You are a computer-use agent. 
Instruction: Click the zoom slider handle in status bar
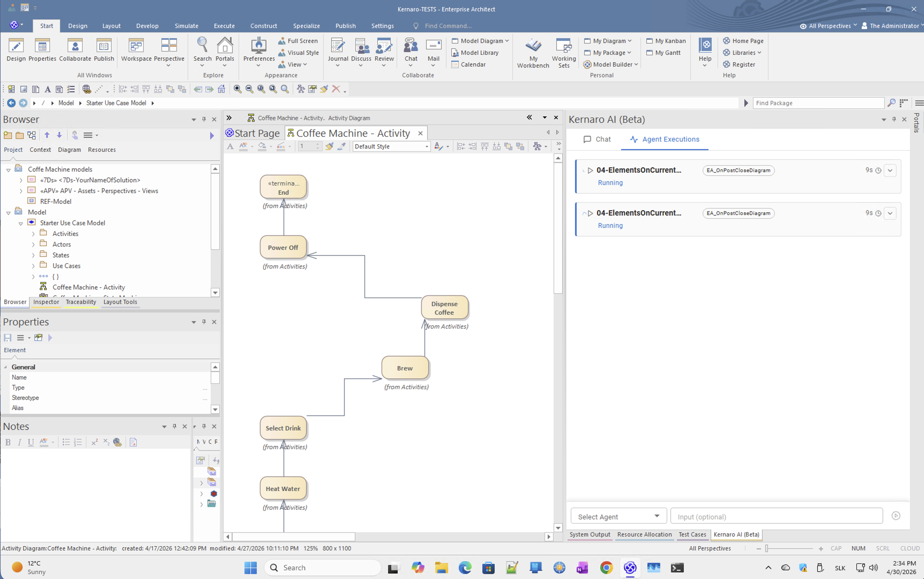point(767,549)
